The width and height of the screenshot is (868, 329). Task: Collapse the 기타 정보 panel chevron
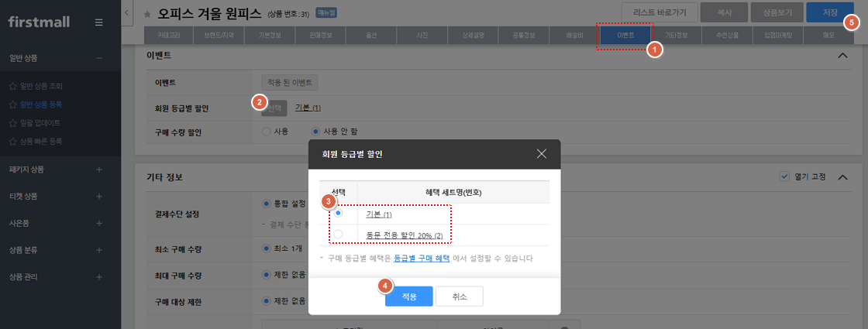pyautogui.click(x=842, y=177)
